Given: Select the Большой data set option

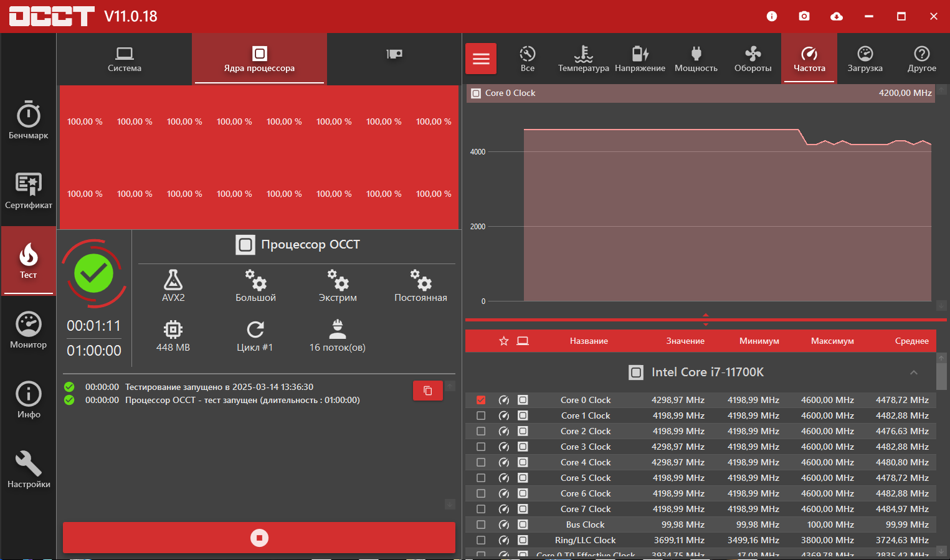Looking at the screenshot, I should [x=255, y=285].
